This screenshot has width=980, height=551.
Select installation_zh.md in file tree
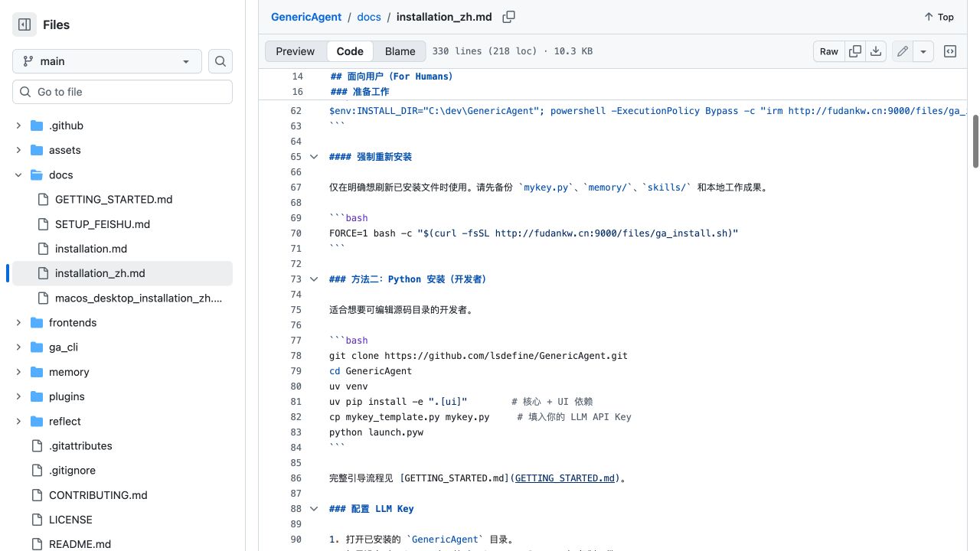click(x=122, y=273)
